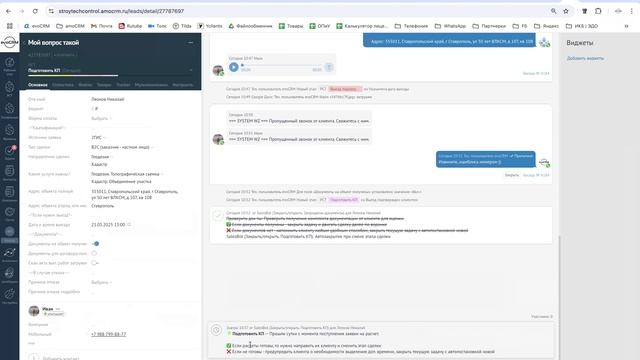Open the browser extensions puzzle icon
Viewport: 640px width, 360px height.
598,11
